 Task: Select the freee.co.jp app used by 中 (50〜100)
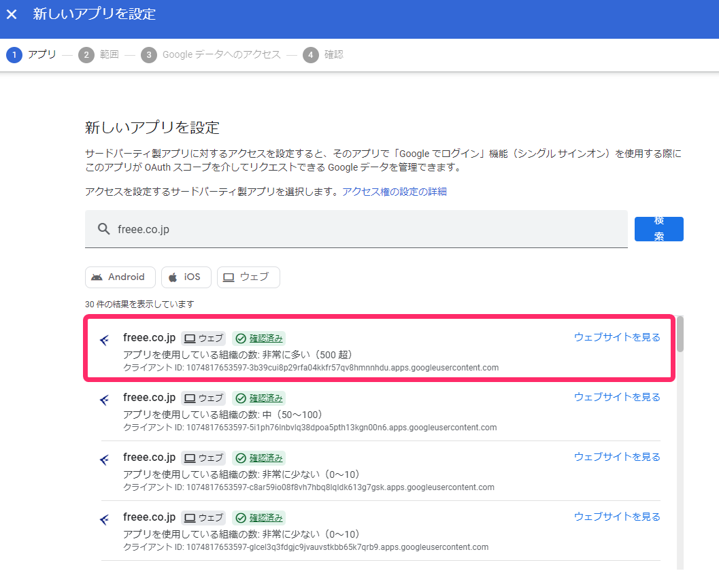[x=381, y=411]
